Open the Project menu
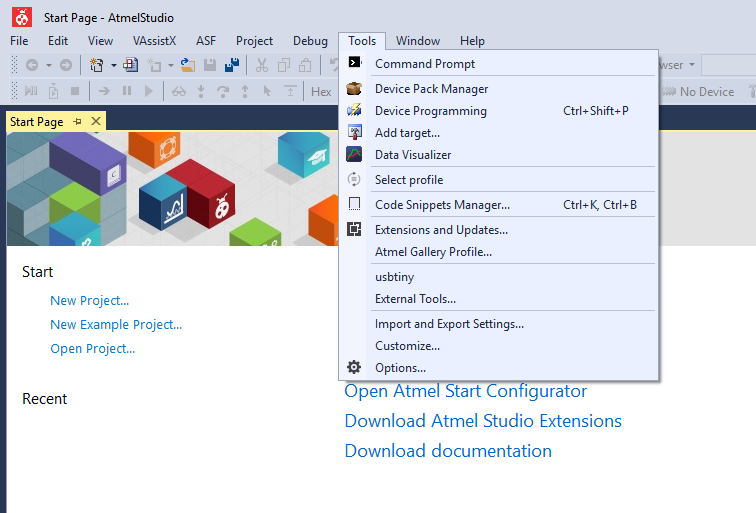Image resolution: width=756 pixels, height=513 pixels. (x=254, y=41)
